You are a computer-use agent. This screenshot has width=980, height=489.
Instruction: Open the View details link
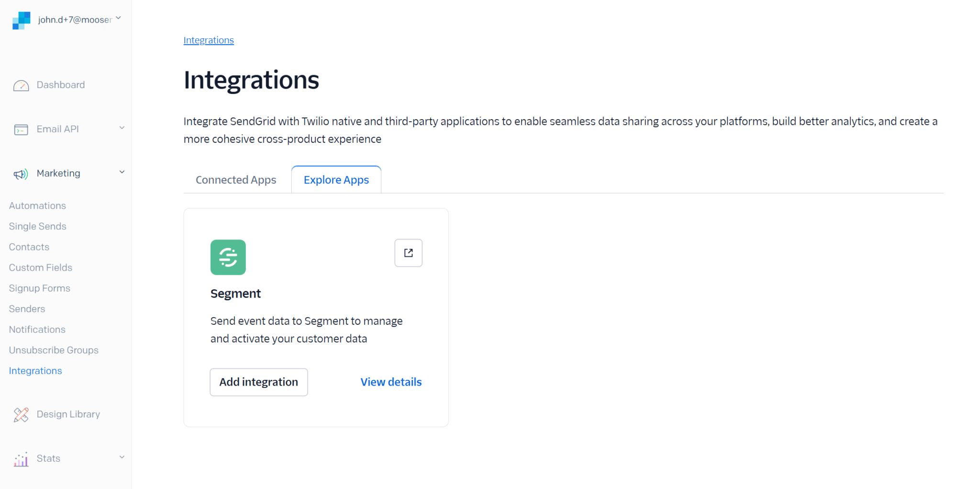(x=391, y=382)
